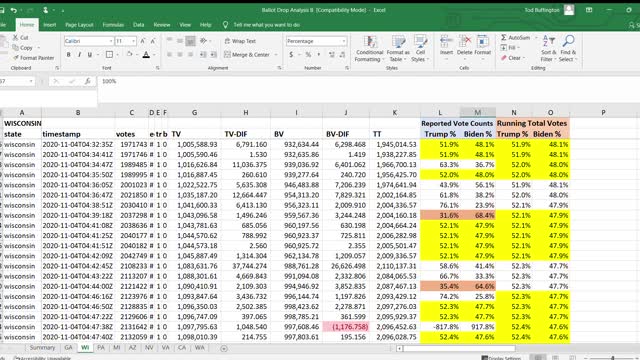640x360 pixels.
Task: Click the Undo icon in title bar
Action: (13, 10)
